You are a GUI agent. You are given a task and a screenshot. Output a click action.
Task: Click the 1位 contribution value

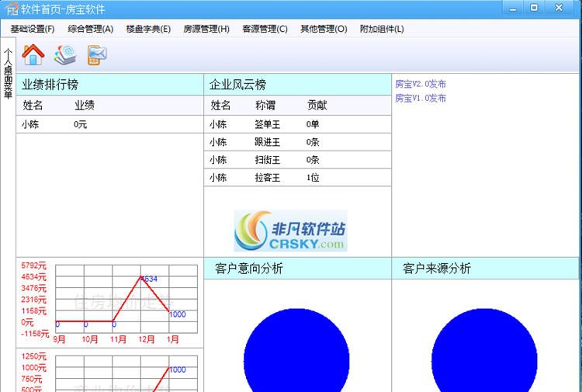coord(313,178)
